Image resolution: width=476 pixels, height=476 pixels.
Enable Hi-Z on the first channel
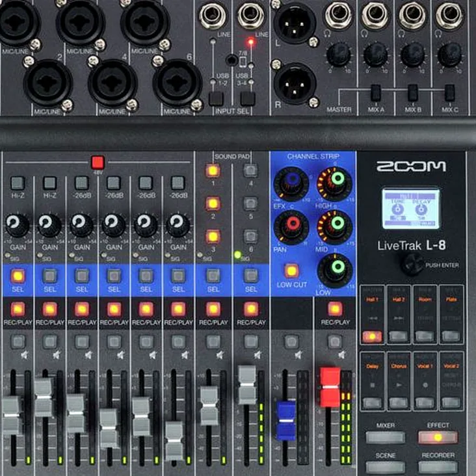tap(18, 183)
